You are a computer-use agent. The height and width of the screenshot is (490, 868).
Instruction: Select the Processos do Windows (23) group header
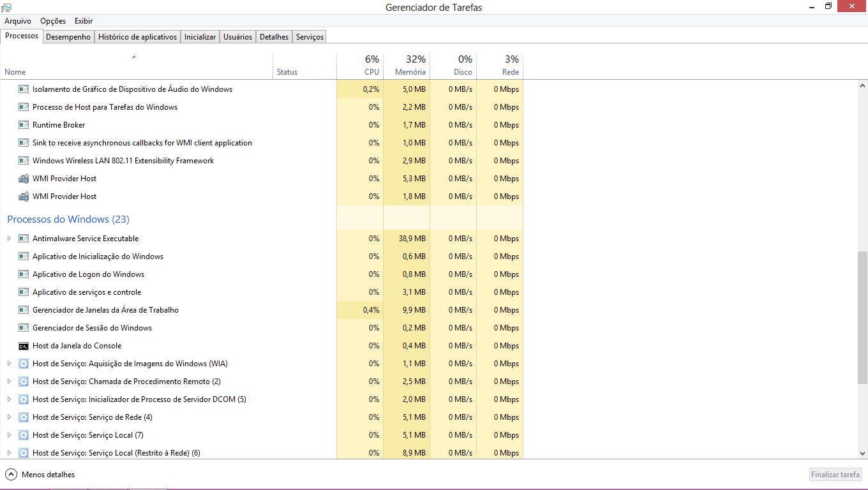coord(68,219)
